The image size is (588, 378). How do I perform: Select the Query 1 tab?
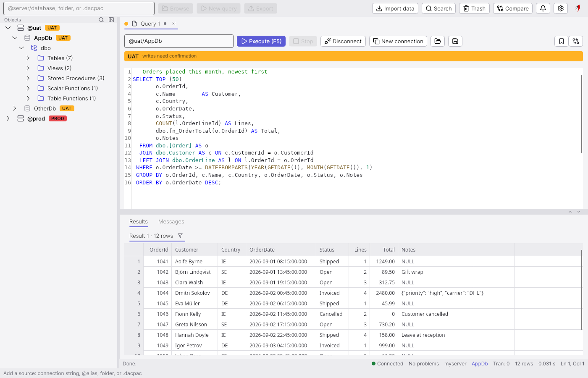coord(150,24)
